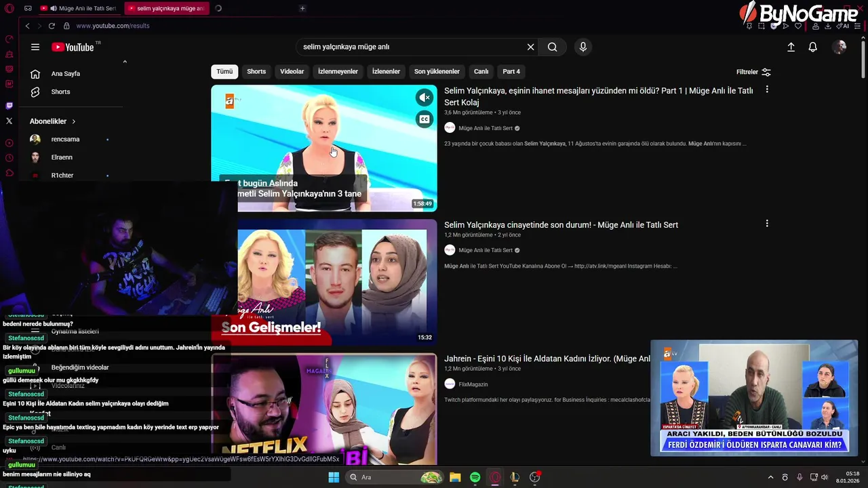Click the Opera GX logo menu
The height and width of the screenshot is (488, 868).
[x=9, y=9]
